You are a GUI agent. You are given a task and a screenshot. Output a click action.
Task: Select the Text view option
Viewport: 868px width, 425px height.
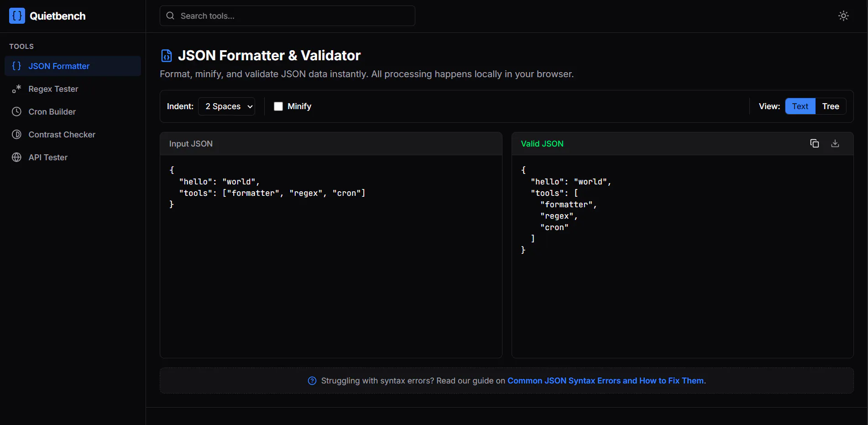pyautogui.click(x=800, y=106)
